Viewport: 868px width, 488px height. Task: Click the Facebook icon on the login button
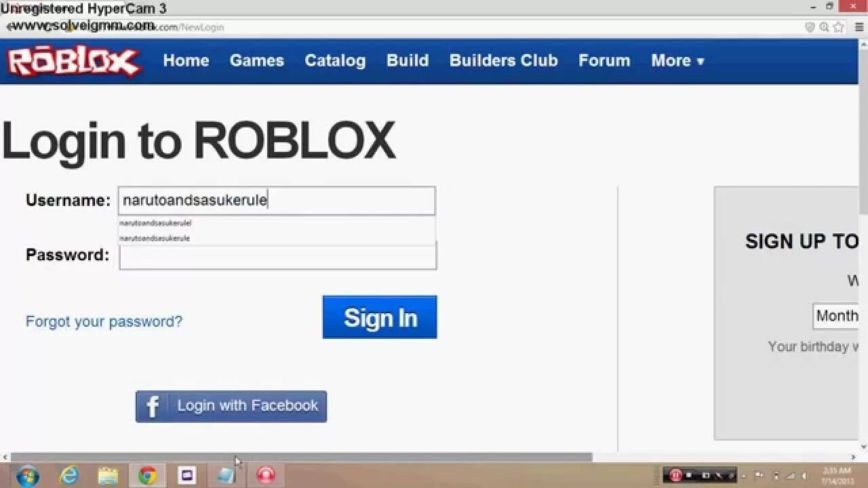(152, 406)
